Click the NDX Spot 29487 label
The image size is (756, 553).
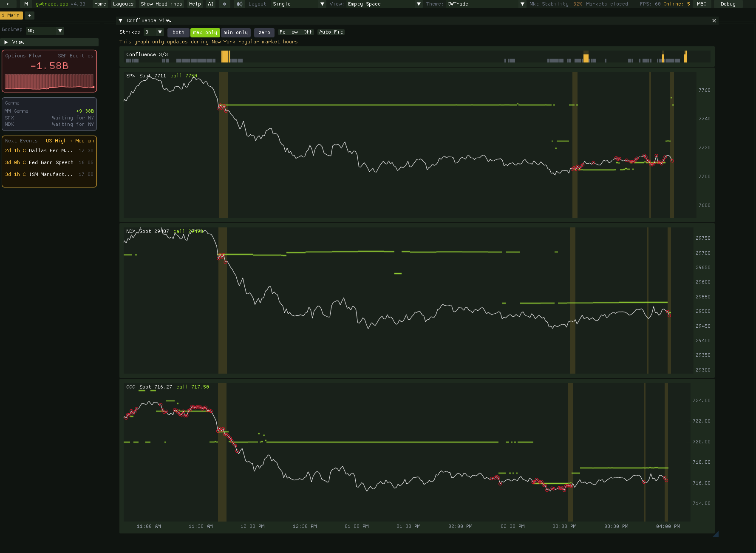tap(147, 231)
